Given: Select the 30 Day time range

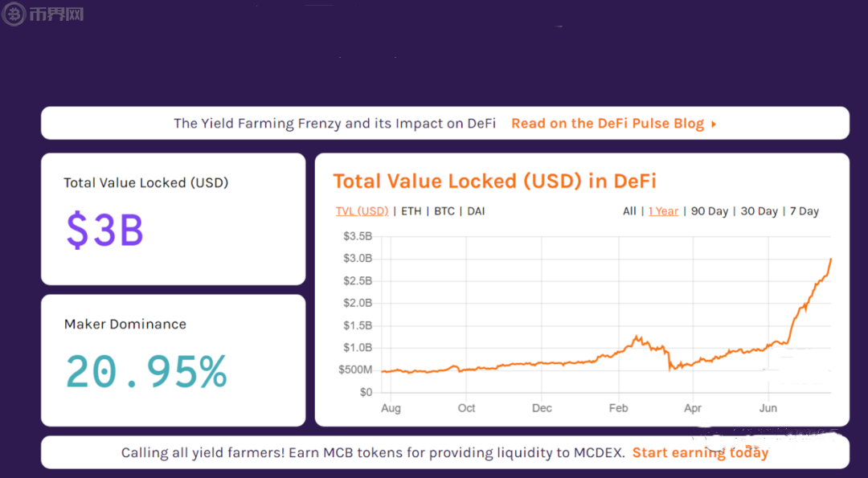Looking at the screenshot, I should (x=759, y=211).
